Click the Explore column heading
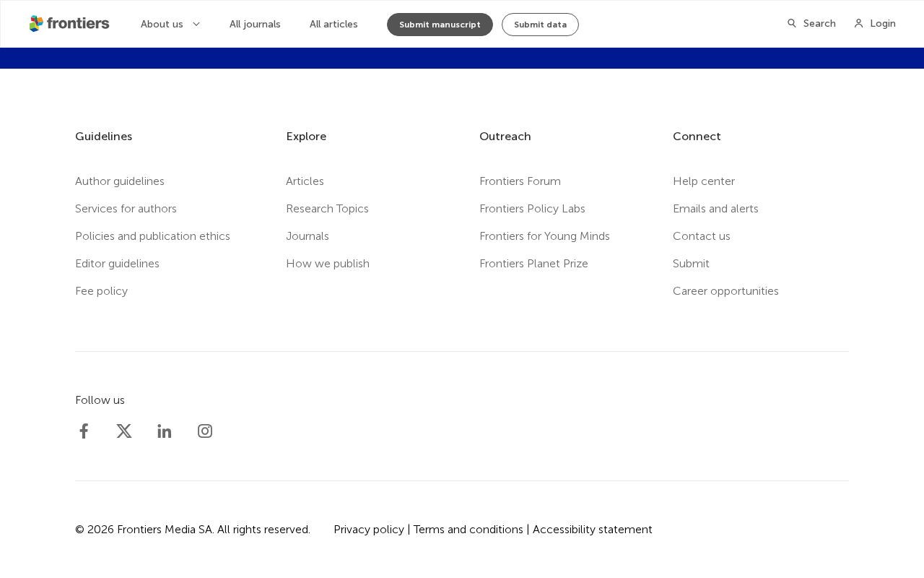 (306, 137)
